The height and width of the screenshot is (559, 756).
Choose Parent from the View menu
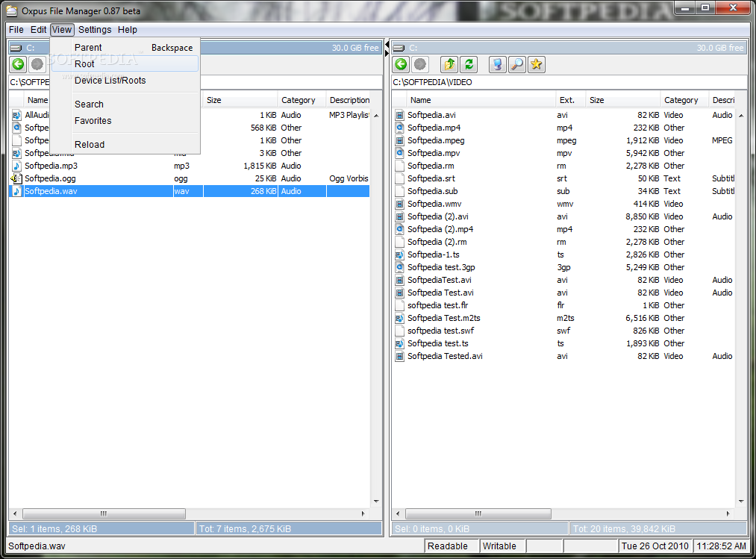point(125,47)
